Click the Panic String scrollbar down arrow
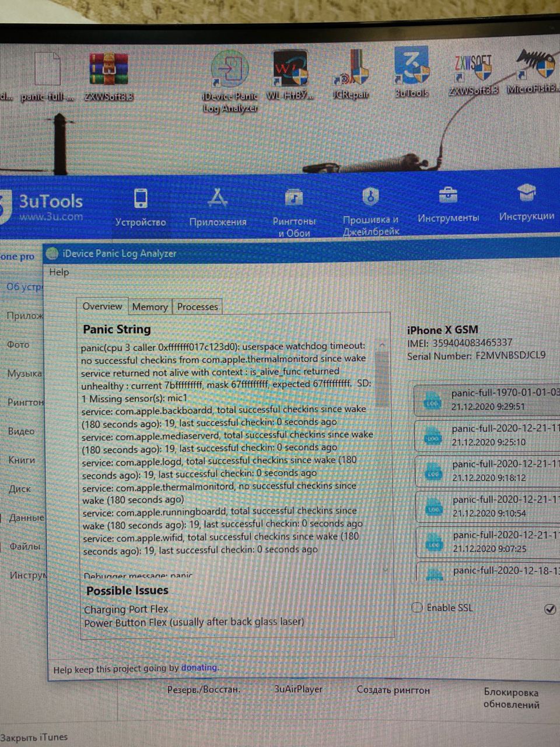 point(385,569)
